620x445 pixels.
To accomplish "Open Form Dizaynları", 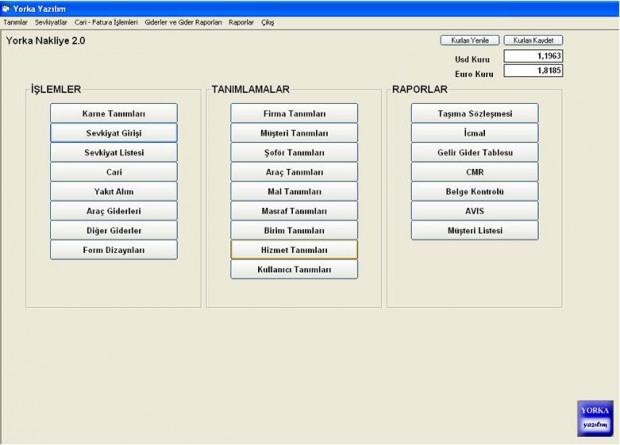I will [x=114, y=250].
